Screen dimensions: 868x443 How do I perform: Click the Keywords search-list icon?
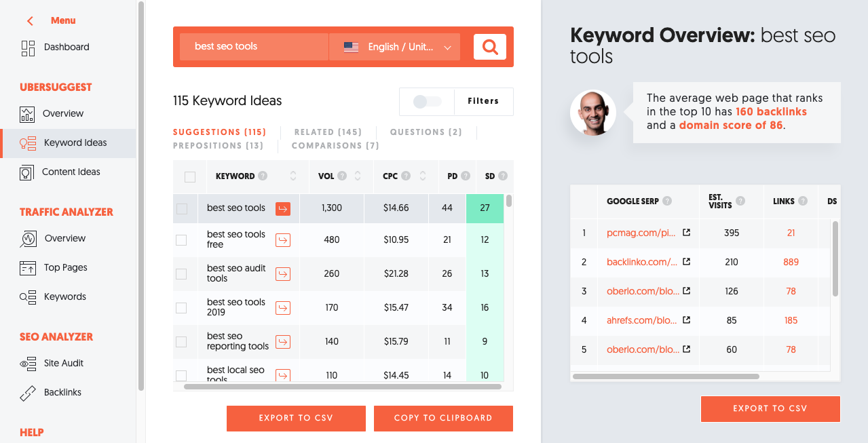point(28,297)
